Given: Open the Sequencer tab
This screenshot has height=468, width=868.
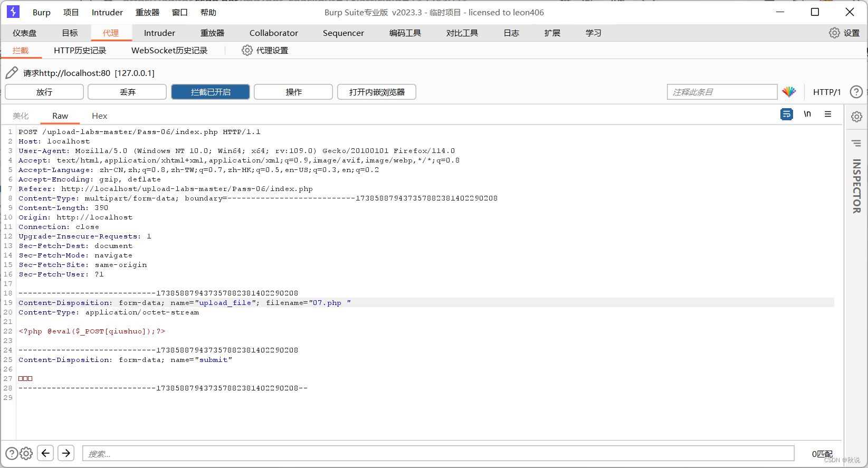Looking at the screenshot, I should tap(344, 33).
